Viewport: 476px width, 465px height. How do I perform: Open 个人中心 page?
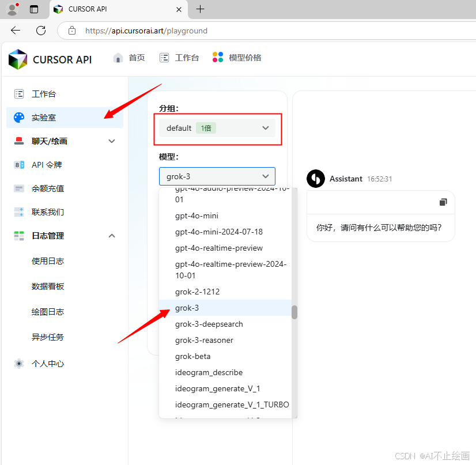(65, 364)
